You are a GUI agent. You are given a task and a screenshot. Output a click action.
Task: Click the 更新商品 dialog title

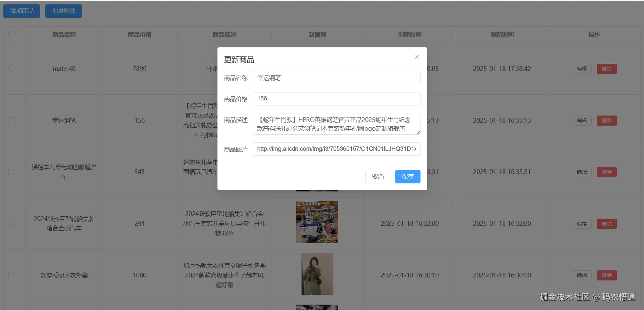239,60
